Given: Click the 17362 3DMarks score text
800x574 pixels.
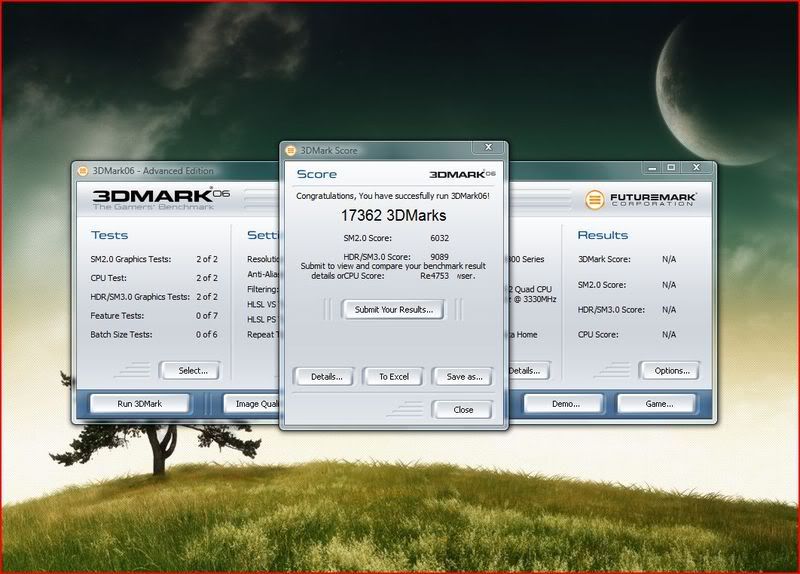Looking at the screenshot, I should 393,215.
